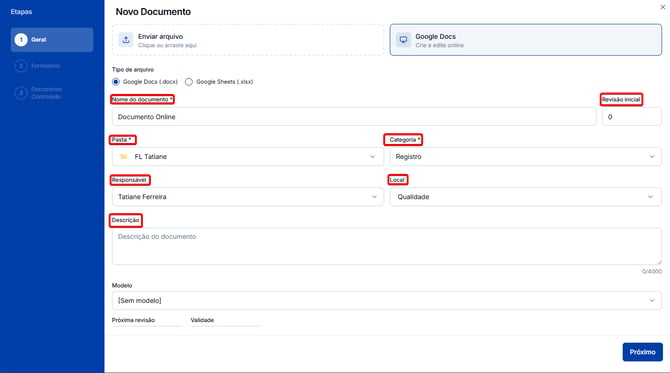The height and width of the screenshot is (373, 670).
Task: Click the Modelo label
Action: [x=122, y=285]
